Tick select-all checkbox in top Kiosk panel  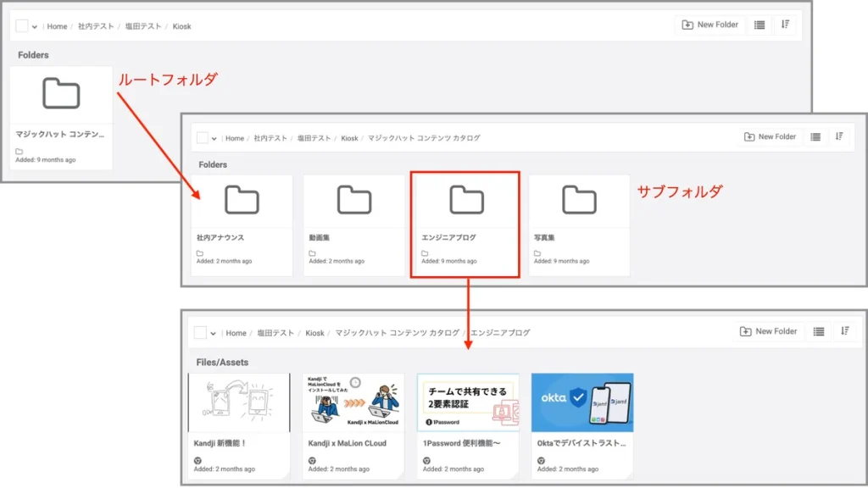point(22,26)
